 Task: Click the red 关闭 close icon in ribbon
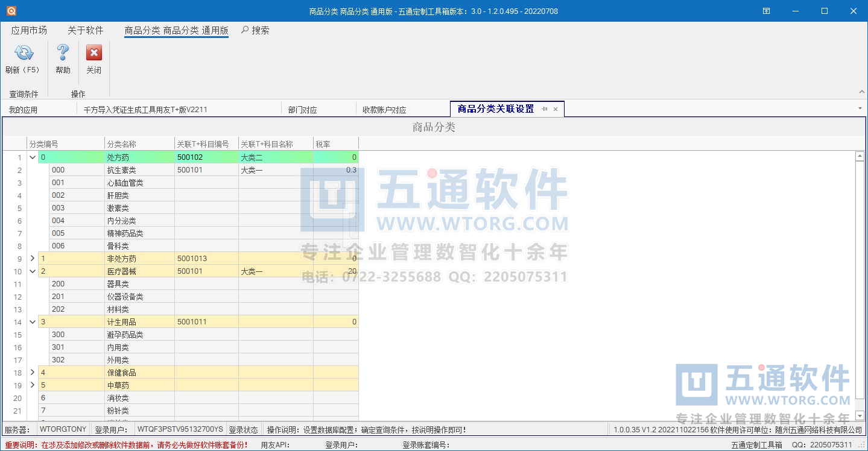pyautogui.click(x=93, y=54)
